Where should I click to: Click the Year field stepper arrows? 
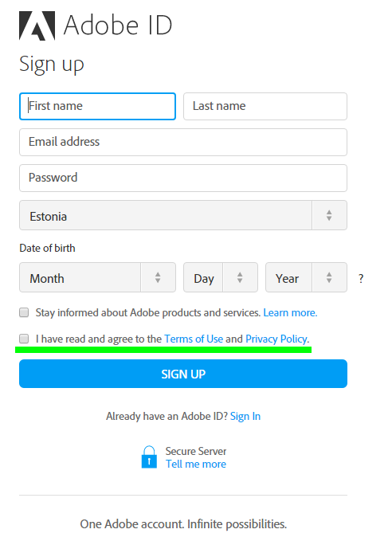[329, 277]
